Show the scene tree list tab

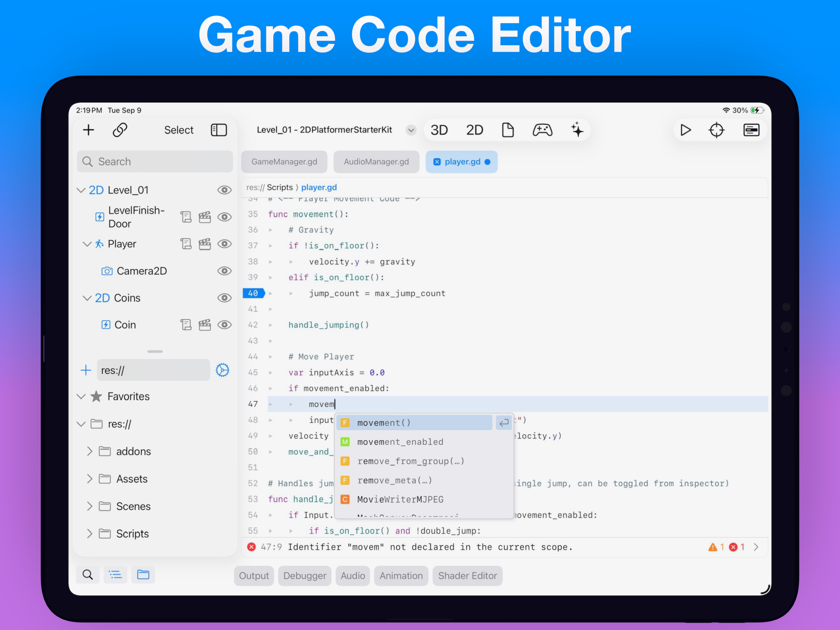(115, 575)
